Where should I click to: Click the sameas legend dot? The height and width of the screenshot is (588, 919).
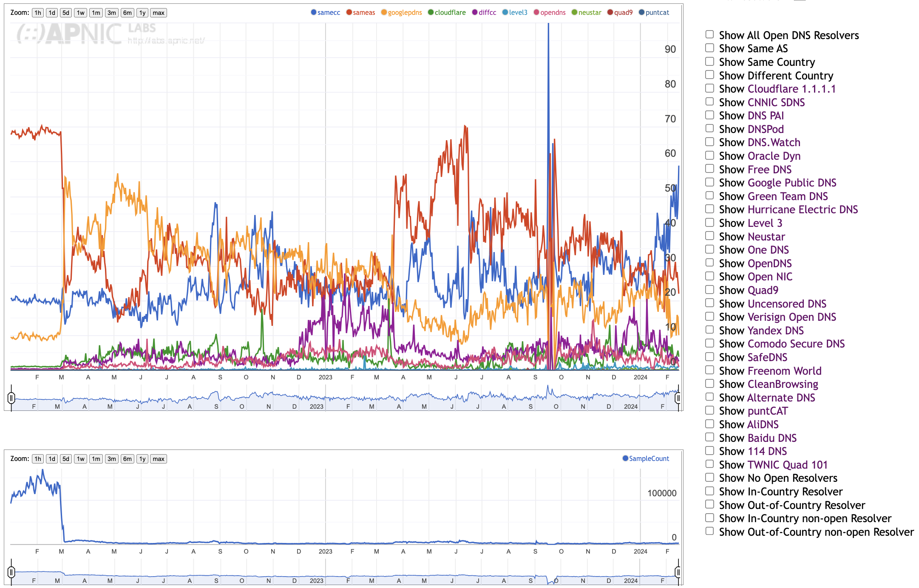pyautogui.click(x=349, y=12)
